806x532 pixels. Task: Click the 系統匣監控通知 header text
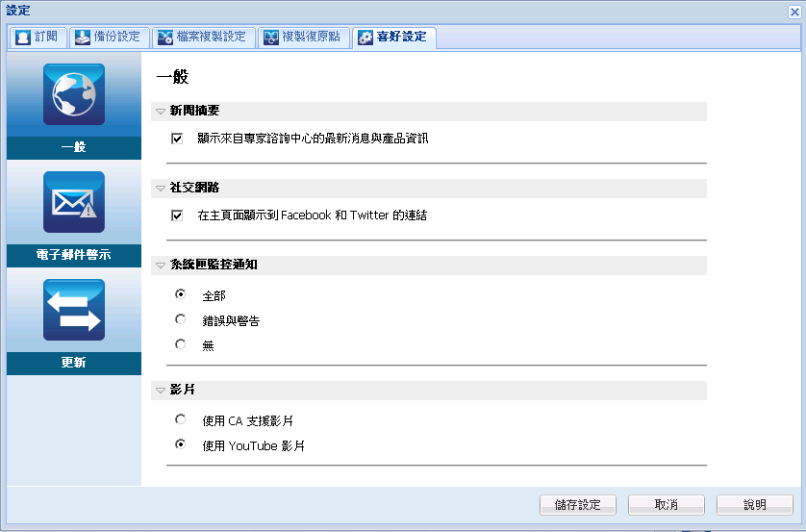(x=214, y=265)
